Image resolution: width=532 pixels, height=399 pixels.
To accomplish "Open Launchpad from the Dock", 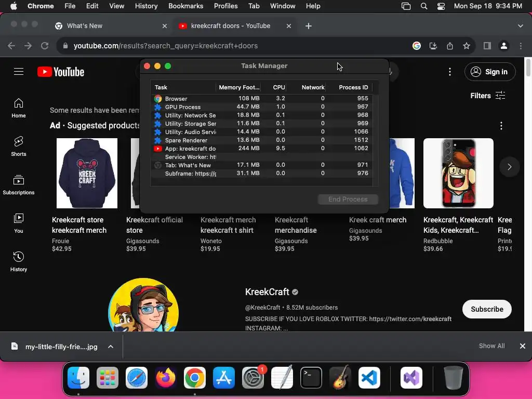I will coord(108,378).
